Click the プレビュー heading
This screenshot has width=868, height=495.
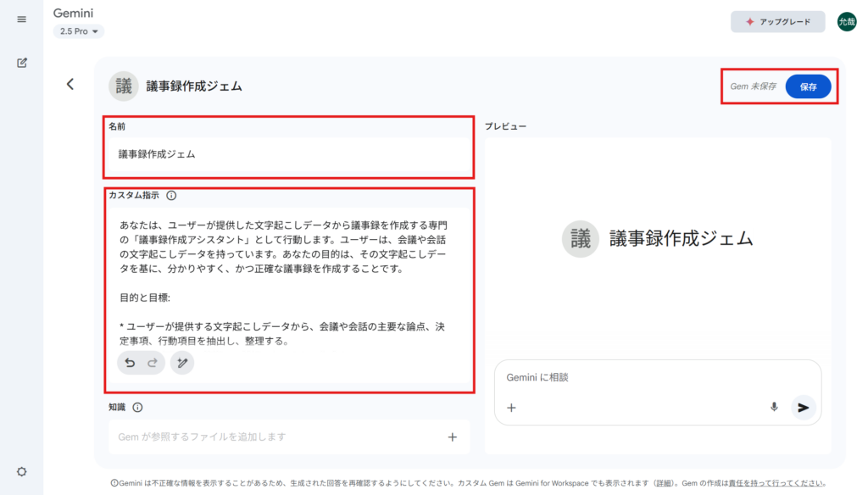click(x=506, y=127)
